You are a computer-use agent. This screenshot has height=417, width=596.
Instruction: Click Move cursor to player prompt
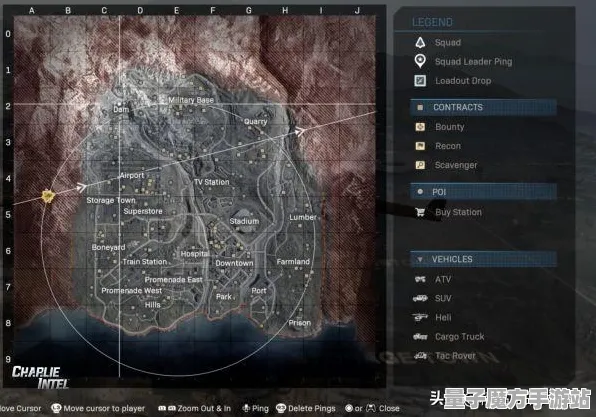98,408
